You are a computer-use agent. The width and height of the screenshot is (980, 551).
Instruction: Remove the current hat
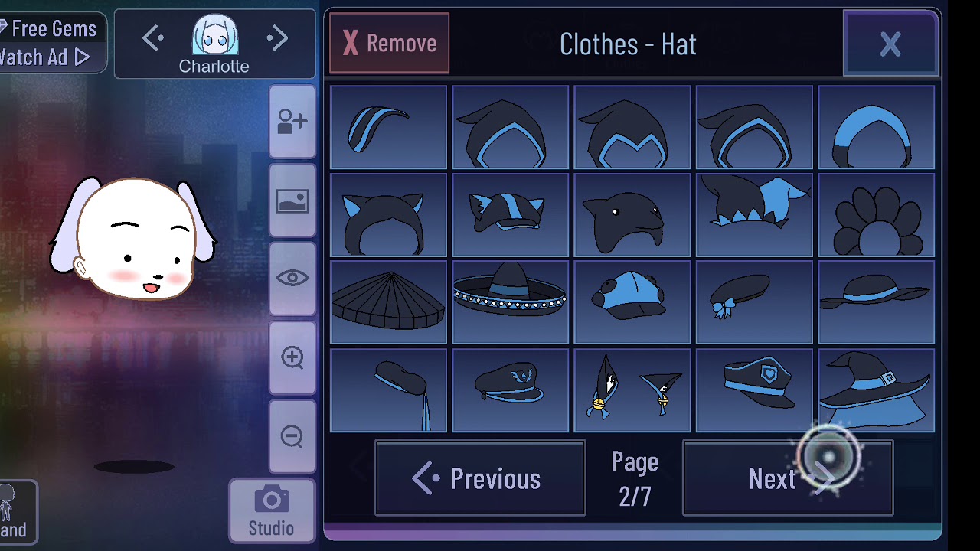click(x=390, y=44)
